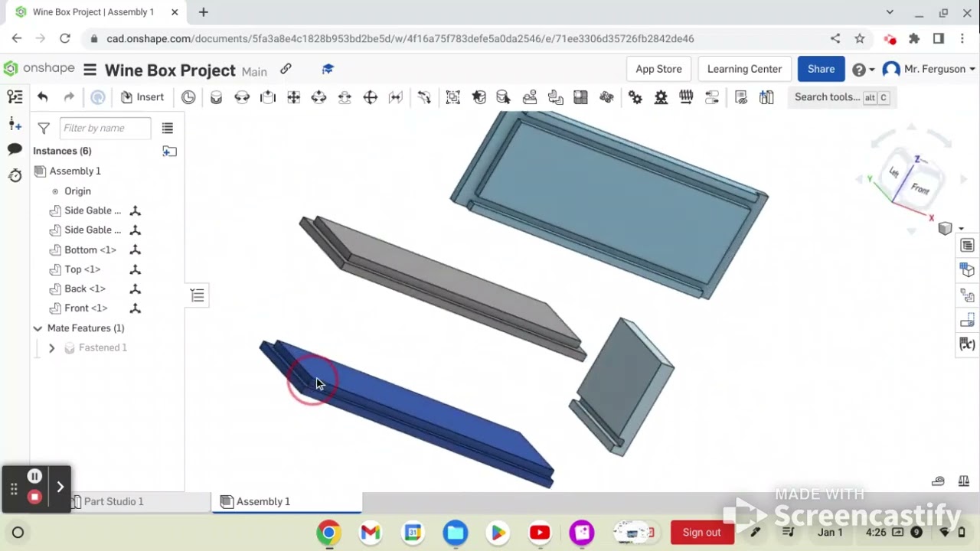Click the link icon next to Main
980x551 pixels.
coord(286,69)
